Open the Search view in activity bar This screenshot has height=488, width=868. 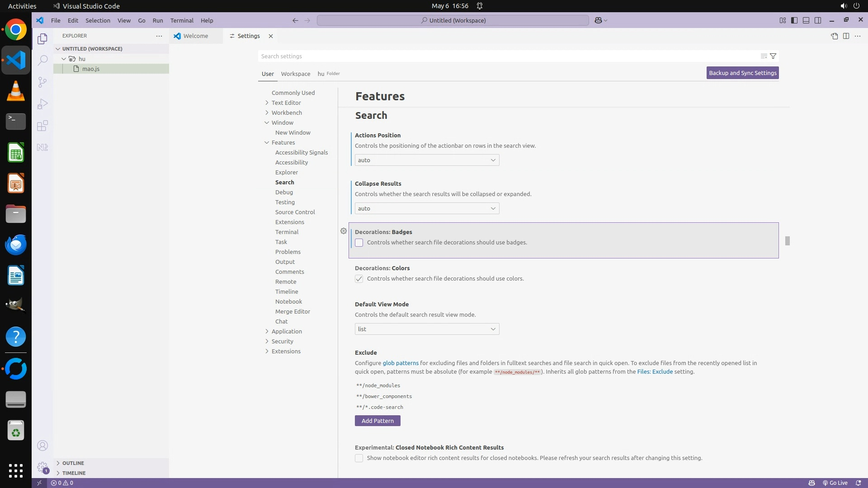[x=42, y=60]
